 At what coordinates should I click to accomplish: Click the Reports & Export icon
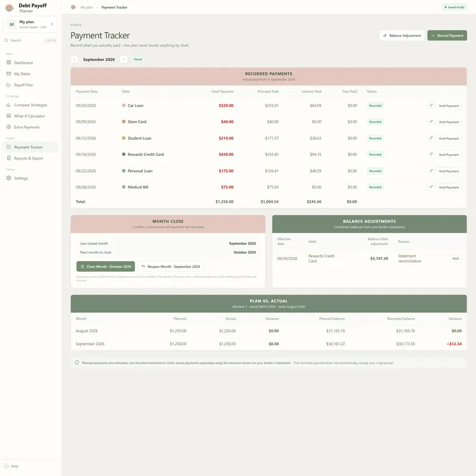coord(8,158)
